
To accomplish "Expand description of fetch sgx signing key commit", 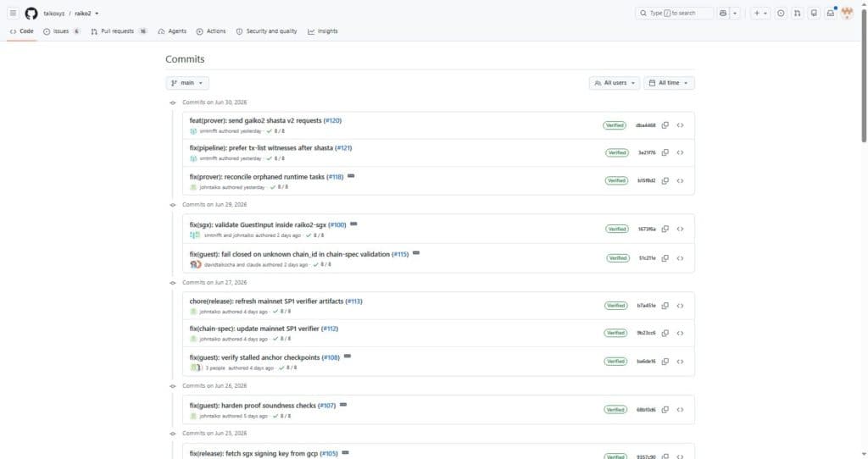I will (346, 452).
